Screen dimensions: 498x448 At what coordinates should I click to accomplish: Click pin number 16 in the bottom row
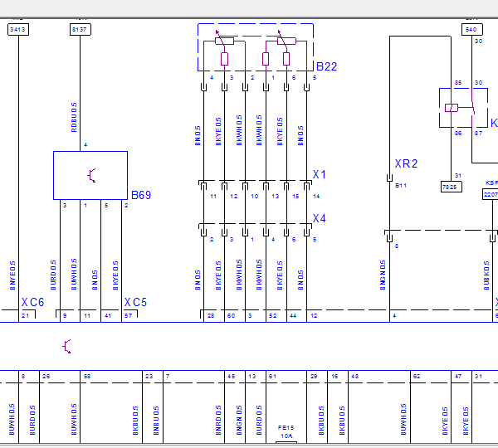pos(334,377)
